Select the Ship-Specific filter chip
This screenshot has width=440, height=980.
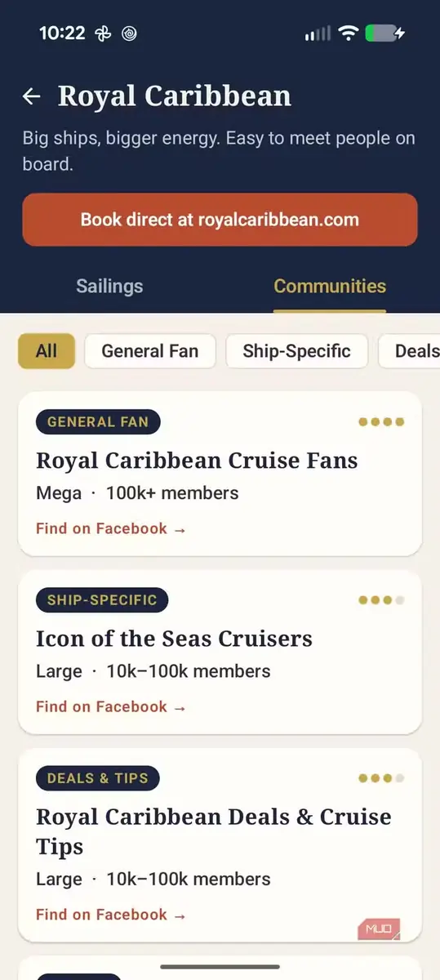[x=297, y=351]
